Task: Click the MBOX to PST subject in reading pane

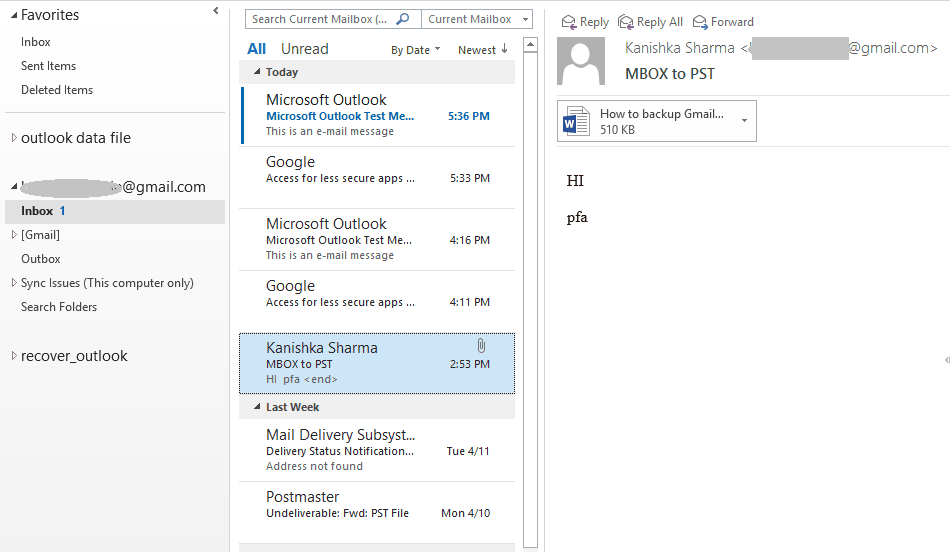Action: pos(670,74)
